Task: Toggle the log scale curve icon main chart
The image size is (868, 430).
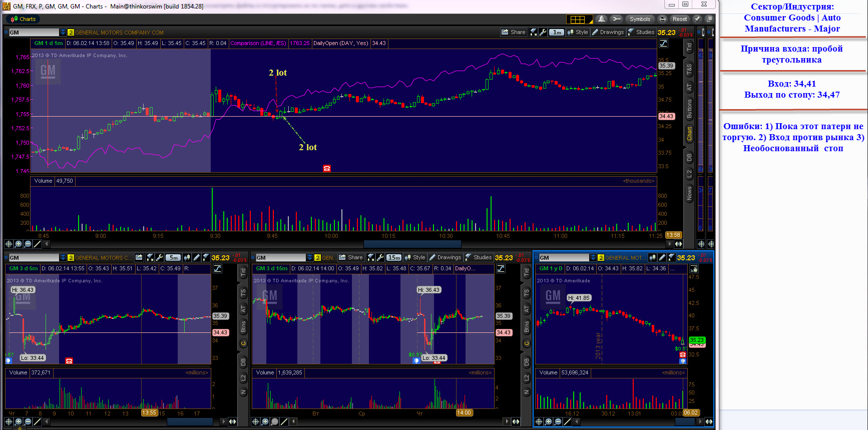Action: tap(664, 43)
